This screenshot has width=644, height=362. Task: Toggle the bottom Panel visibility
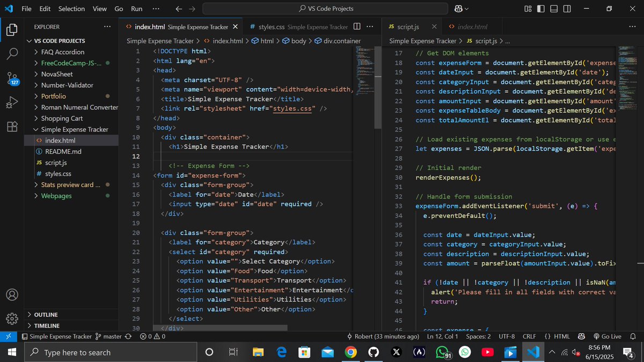pyautogui.click(x=554, y=9)
